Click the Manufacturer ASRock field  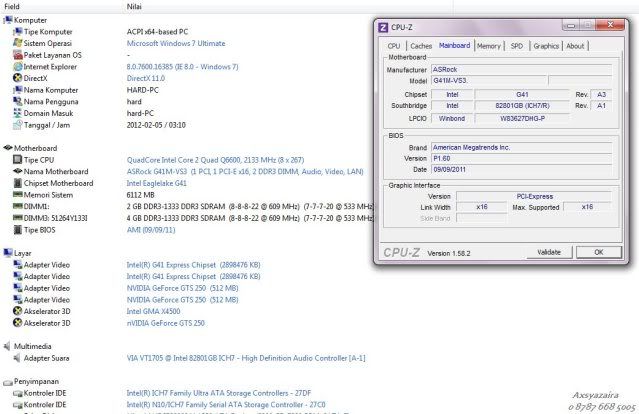522,70
